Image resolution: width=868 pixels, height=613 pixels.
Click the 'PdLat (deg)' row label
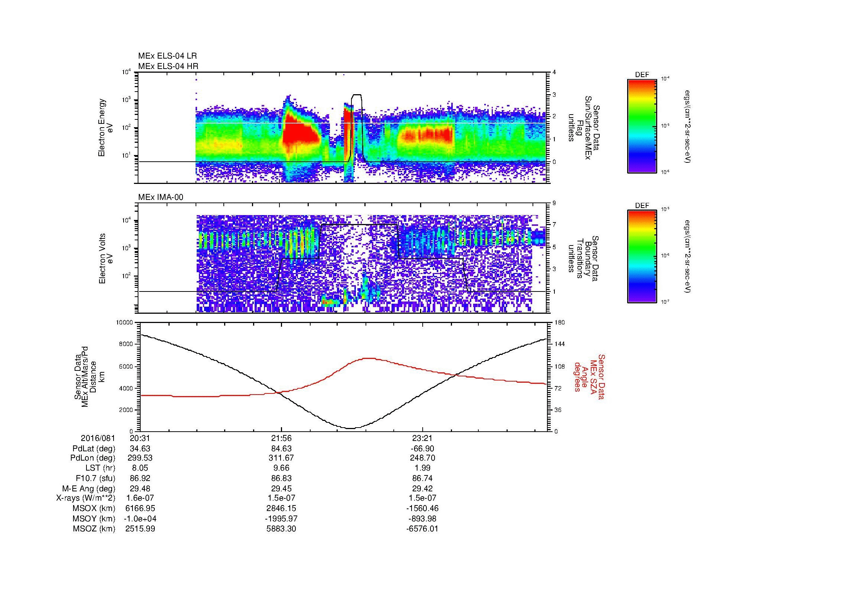point(94,448)
